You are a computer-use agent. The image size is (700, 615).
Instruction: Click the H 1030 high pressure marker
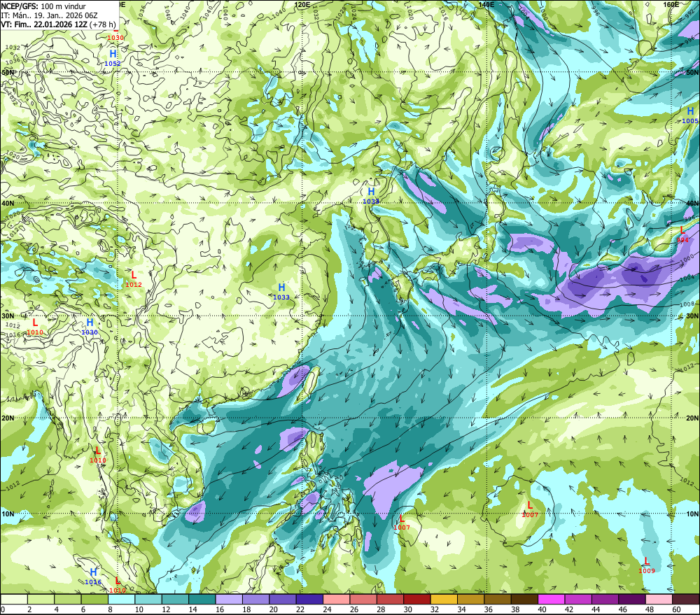pos(90,327)
